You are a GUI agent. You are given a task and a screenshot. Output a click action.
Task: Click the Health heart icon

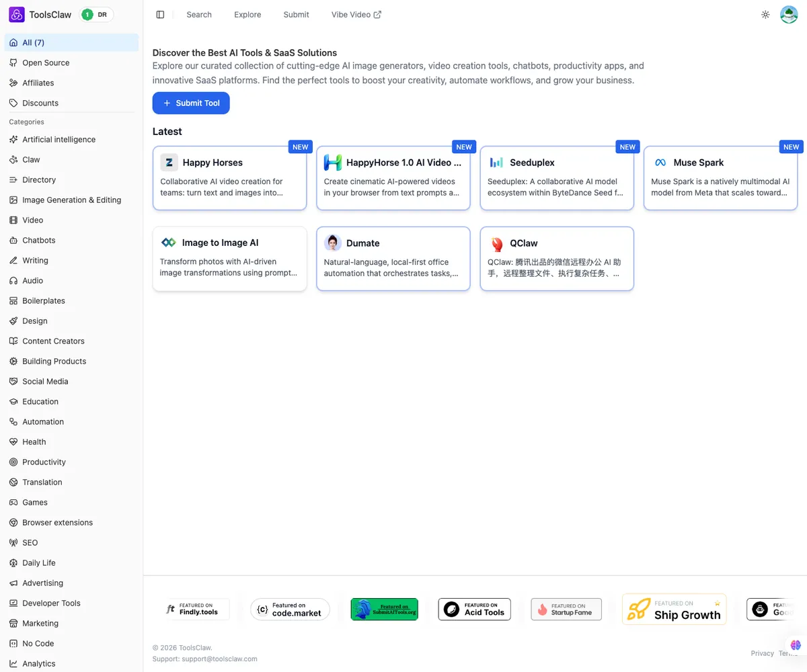tap(13, 442)
